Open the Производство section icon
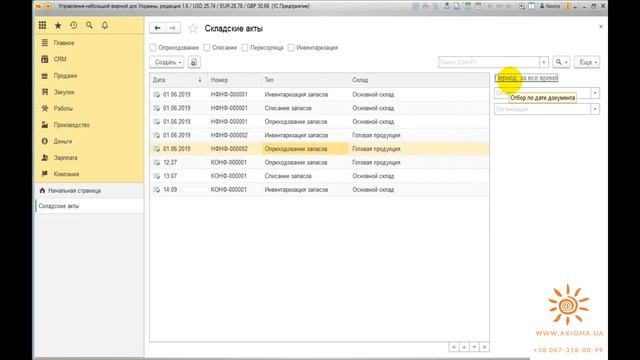This screenshot has height=360, width=640. click(44, 125)
